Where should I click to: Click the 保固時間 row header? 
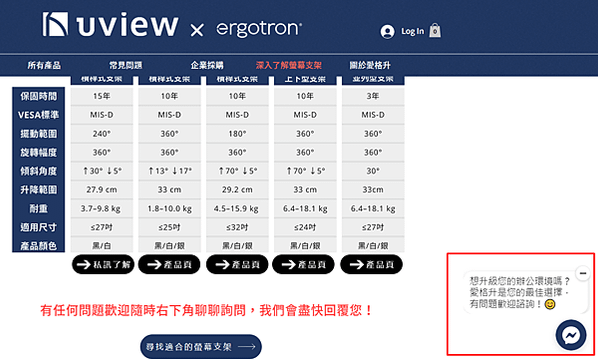tap(39, 96)
